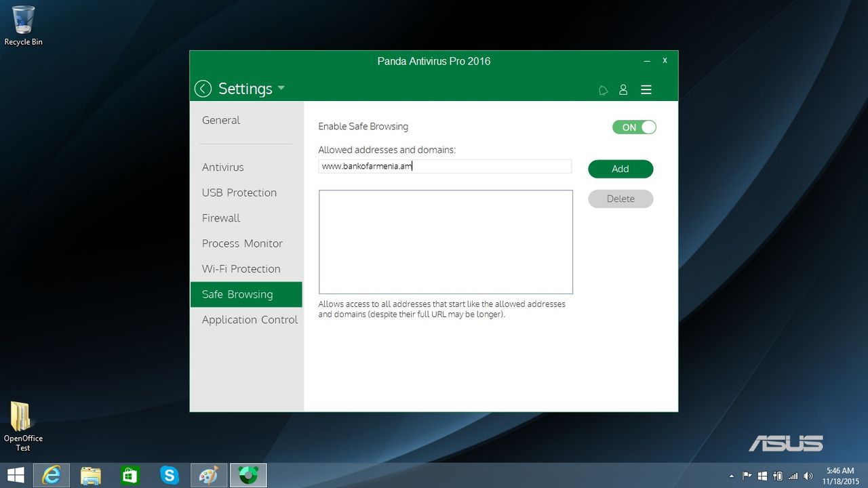Open File Explorer from the taskbar
Viewport: 868px width, 488px height.
[x=90, y=475]
